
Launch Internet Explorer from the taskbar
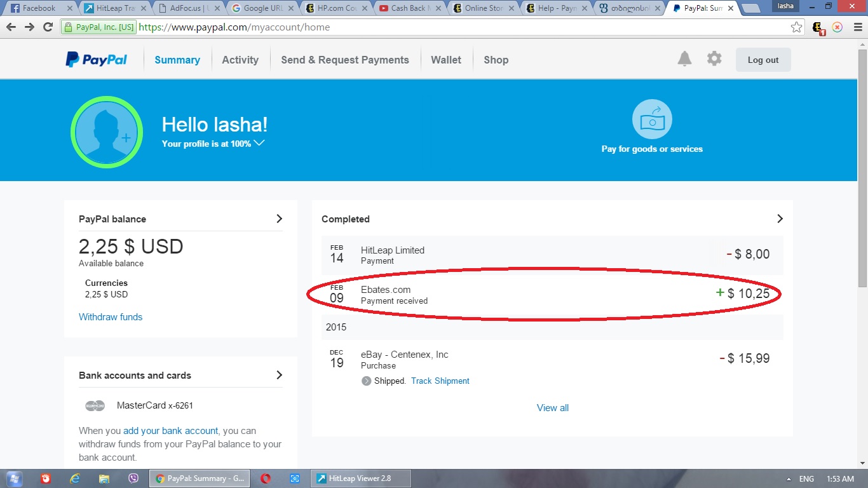(x=75, y=478)
